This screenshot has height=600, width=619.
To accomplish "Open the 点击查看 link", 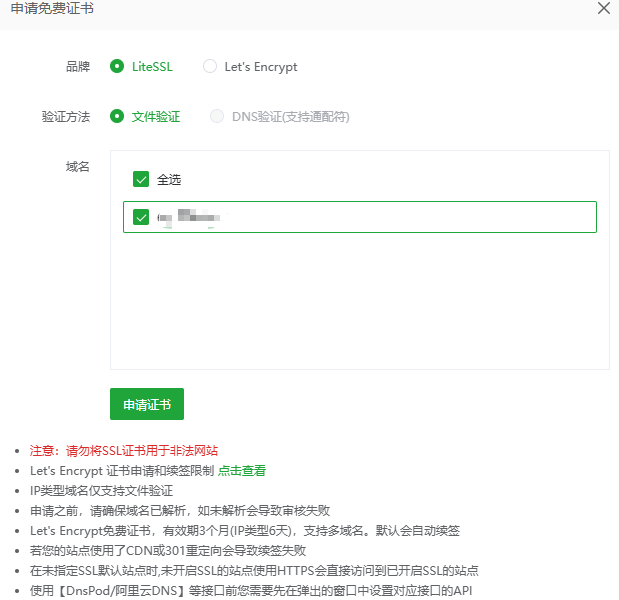I will [x=242, y=471].
